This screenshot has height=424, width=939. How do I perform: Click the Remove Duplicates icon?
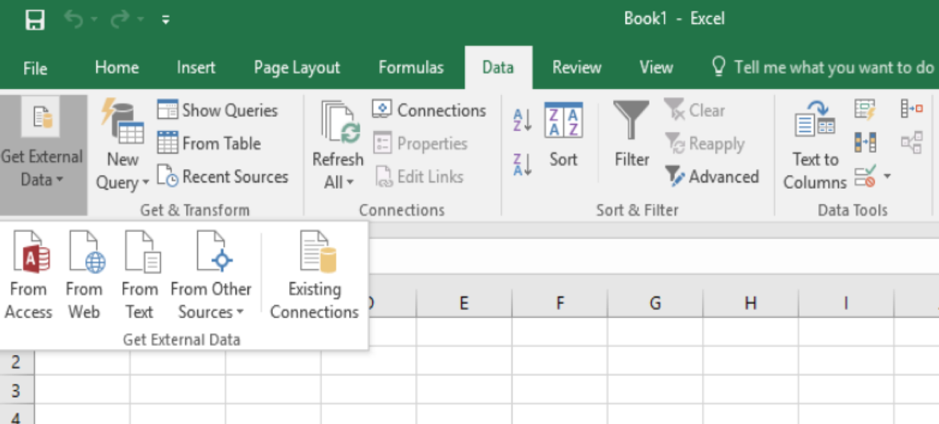coord(865,143)
